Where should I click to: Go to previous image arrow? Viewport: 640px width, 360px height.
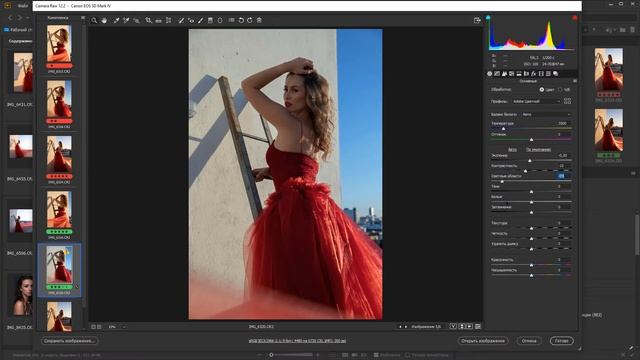tap(400, 327)
